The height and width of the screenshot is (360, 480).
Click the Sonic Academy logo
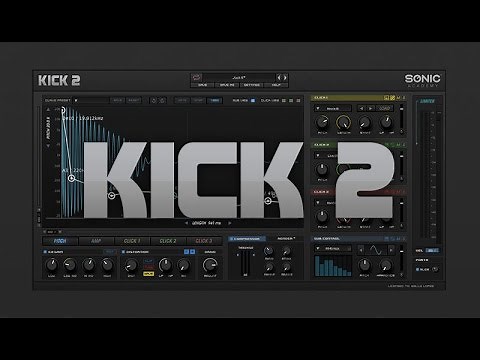422,80
